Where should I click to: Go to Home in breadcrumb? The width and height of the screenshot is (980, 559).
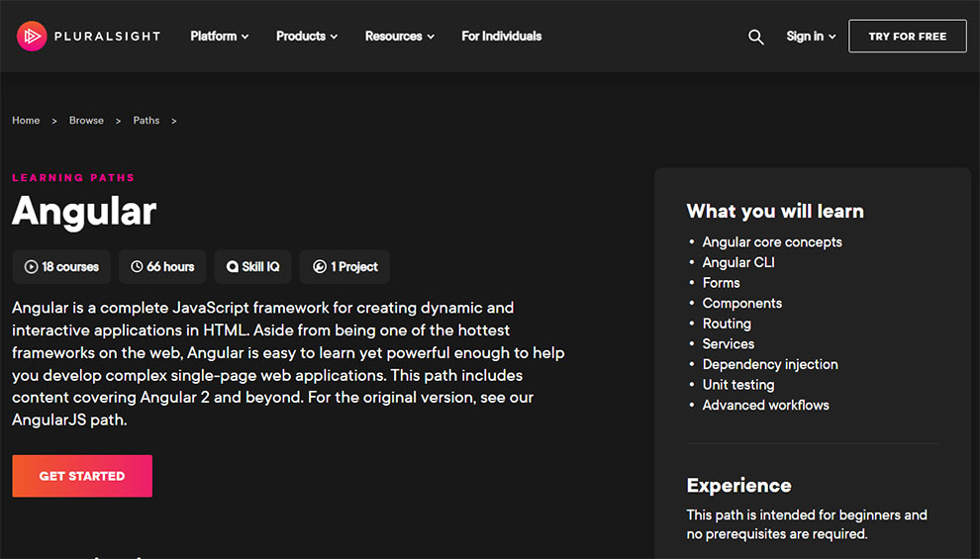tap(26, 121)
